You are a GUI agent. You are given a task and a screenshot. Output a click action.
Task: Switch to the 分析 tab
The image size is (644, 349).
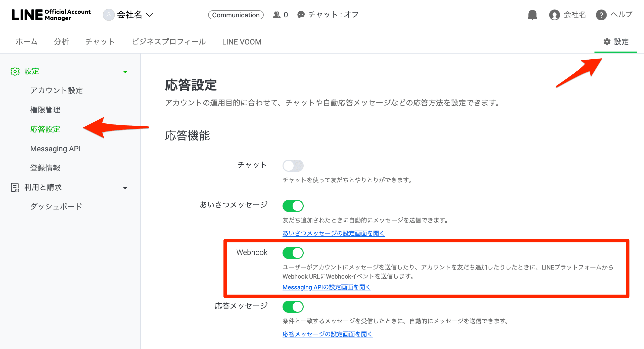point(61,42)
